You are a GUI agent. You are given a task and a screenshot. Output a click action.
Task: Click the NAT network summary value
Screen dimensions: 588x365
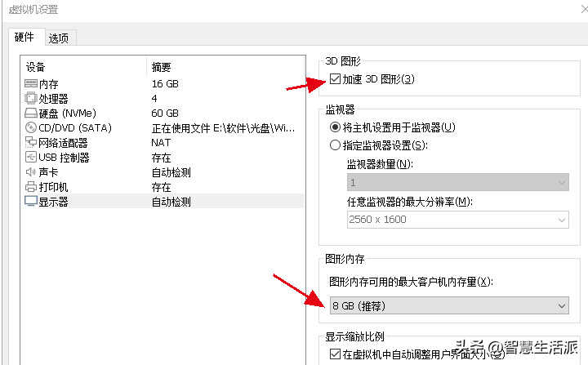[161, 143]
